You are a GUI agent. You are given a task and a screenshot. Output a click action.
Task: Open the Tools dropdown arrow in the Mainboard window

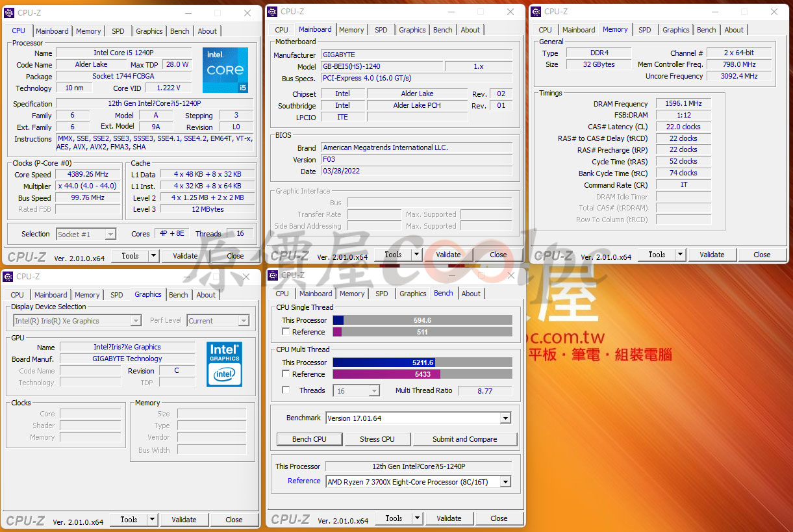417,255
